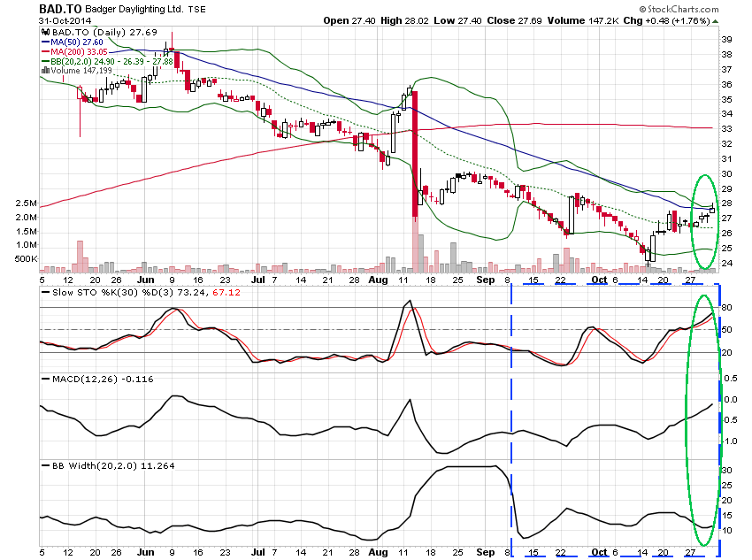Image resolution: width=752 pixels, height=560 pixels.
Task: Click the 0.0 level on the MACD axis
Action: (731, 399)
